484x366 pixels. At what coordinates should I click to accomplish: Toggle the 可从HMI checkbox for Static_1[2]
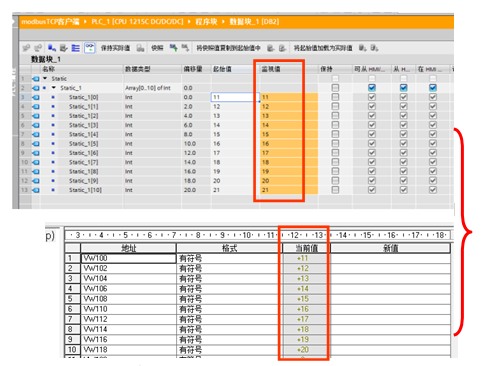click(x=372, y=116)
